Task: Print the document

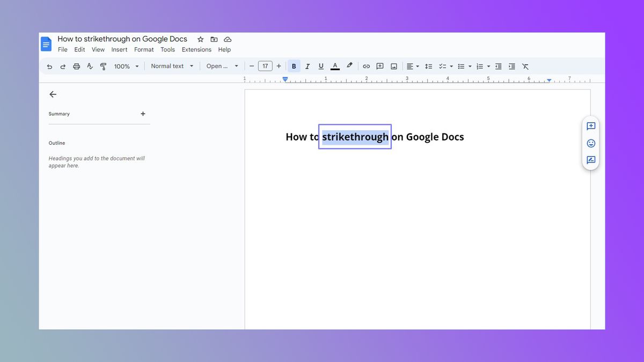Action: (x=76, y=67)
